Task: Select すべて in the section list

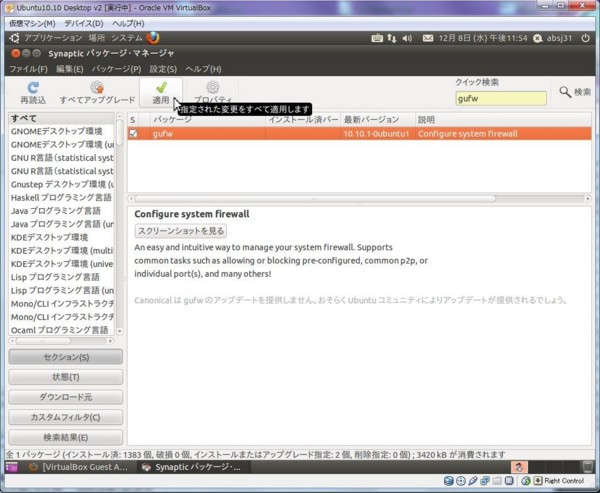Action: pyautogui.click(x=61, y=118)
